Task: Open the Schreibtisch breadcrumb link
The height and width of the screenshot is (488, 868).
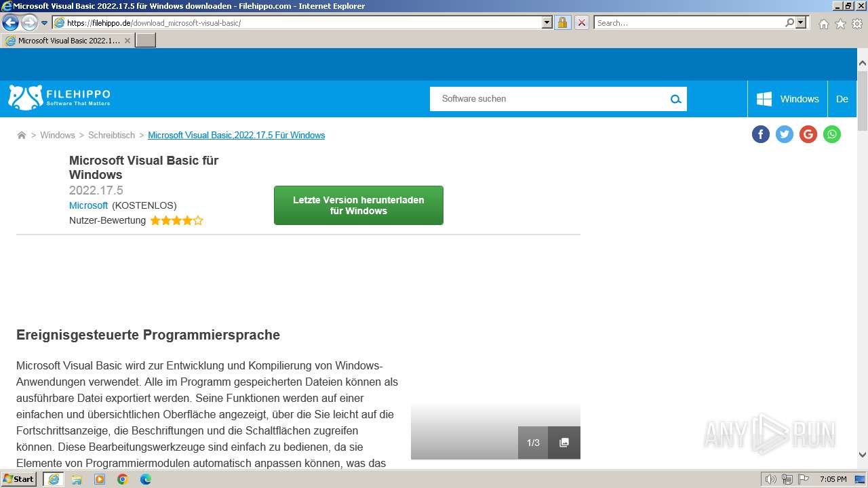Action: tap(111, 136)
